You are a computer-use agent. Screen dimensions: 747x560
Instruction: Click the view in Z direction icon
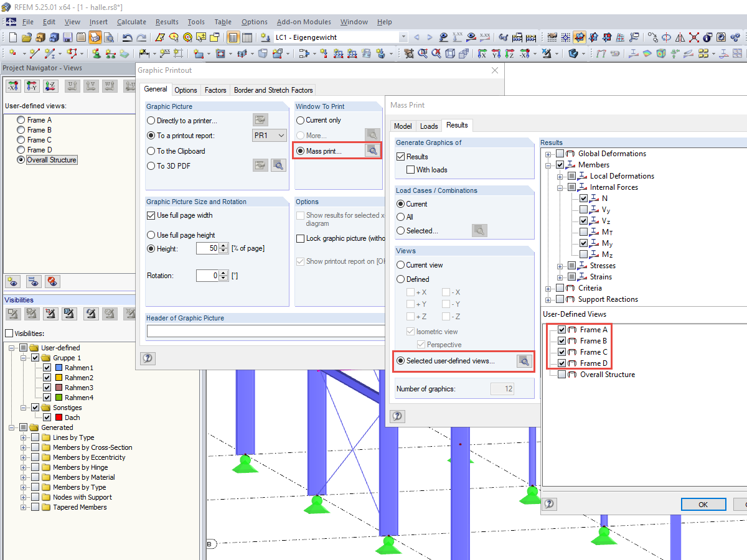click(x=510, y=54)
